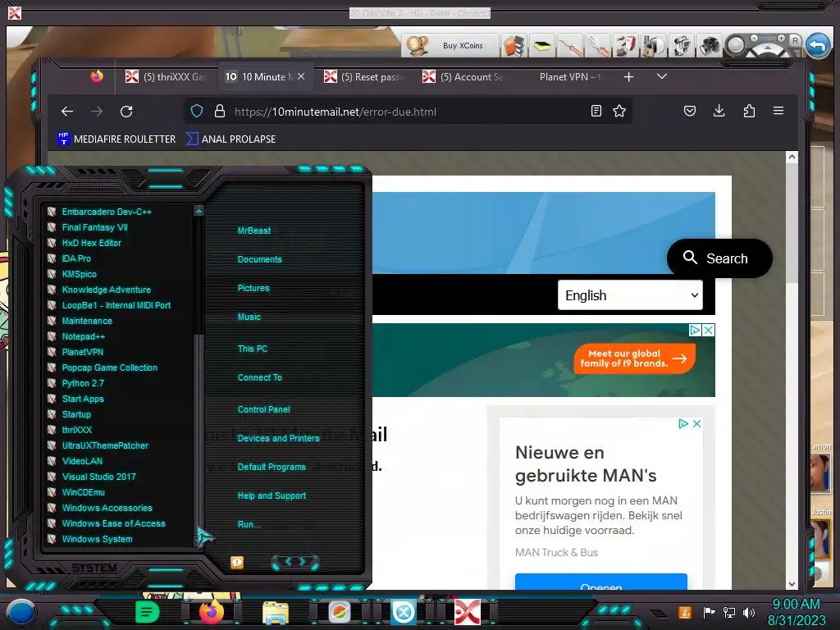Click the yellow icon at the start menu bottom
This screenshot has width=840, height=630.
(x=237, y=562)
